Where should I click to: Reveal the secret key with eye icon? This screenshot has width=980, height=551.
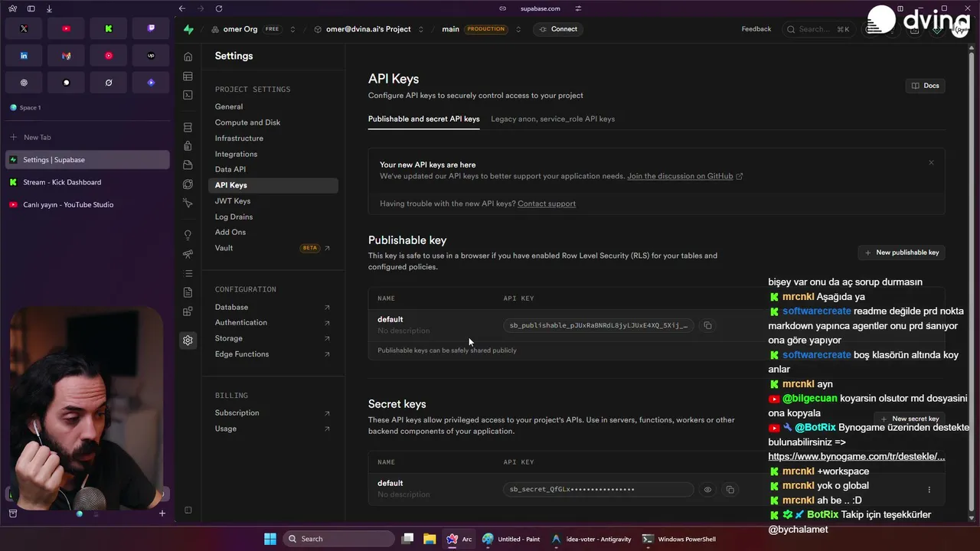pyautogui.click(x=707, y=490)
